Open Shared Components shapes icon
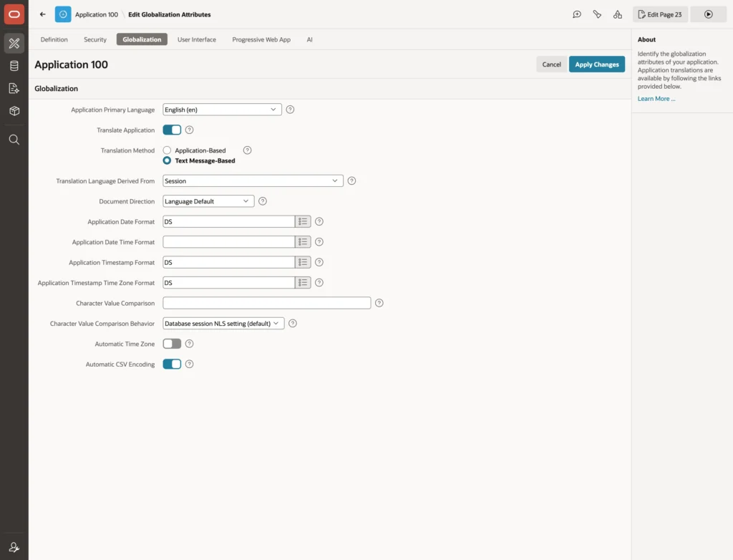 [618, 14]
